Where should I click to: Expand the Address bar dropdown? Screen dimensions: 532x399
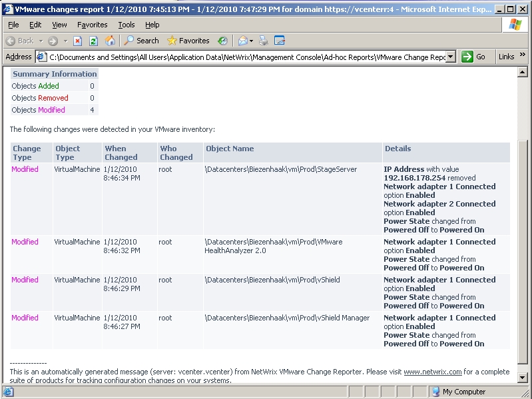[x=450, y=57]
